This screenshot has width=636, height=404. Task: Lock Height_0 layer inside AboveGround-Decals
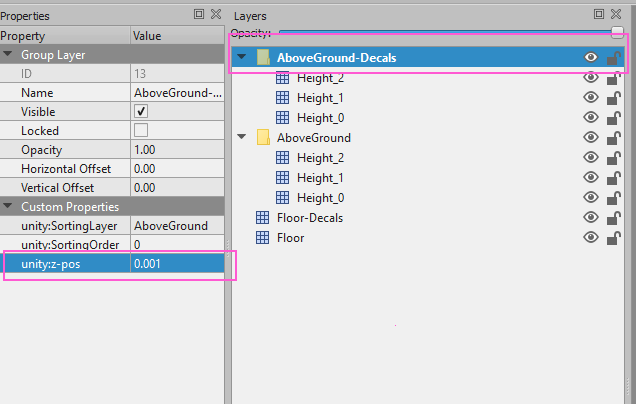point(614,118)
